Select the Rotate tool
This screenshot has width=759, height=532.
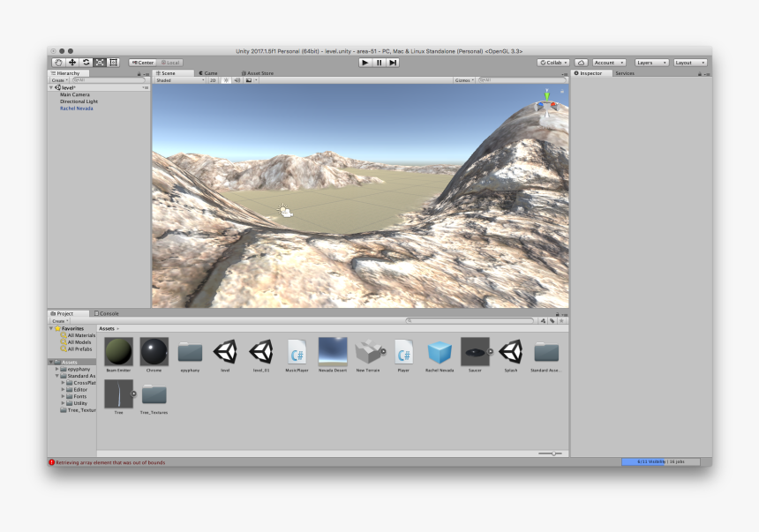coord(86,62)
